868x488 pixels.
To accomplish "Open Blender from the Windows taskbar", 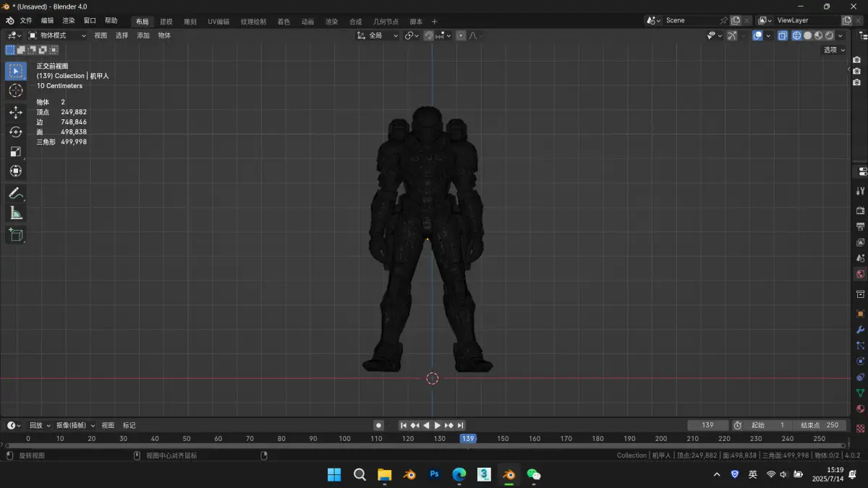I will [509, 474].
